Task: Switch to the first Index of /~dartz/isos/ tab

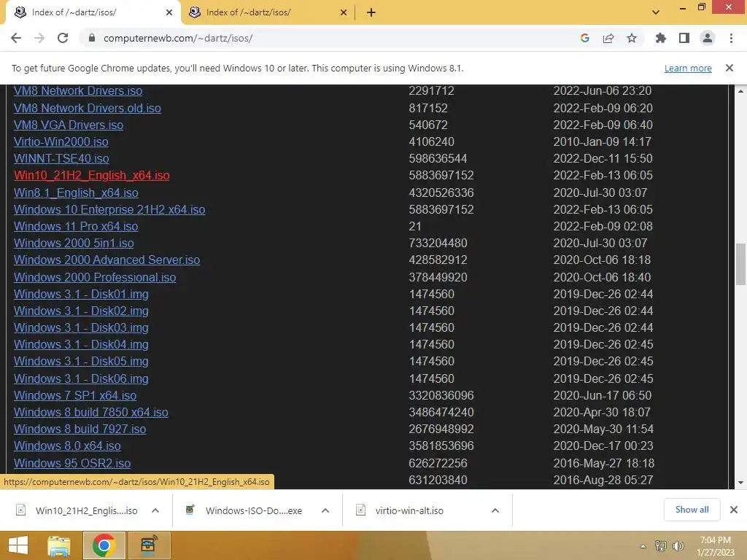Action: (x=93, y=12)
